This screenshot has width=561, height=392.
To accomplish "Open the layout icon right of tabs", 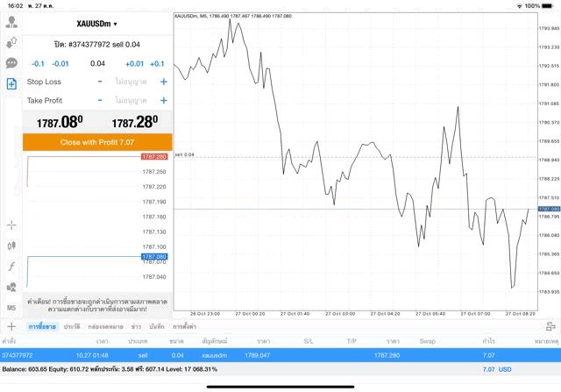I will [x=550, y=326].
